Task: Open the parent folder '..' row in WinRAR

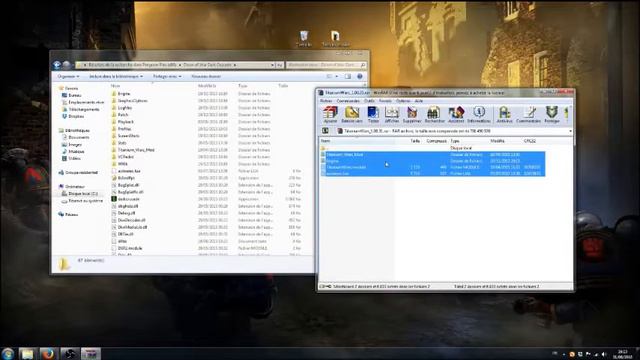Action: (432, 148)
